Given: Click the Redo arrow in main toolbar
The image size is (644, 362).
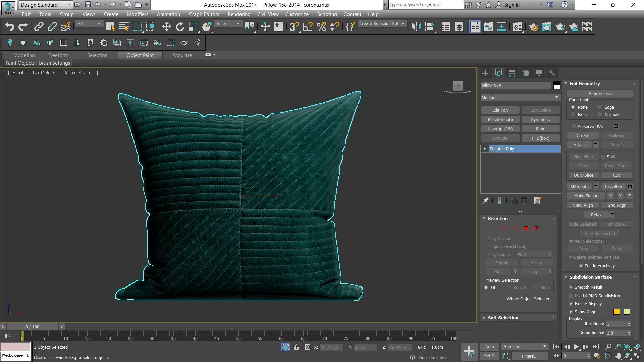Looking at the screenshot, I should 23,27.
